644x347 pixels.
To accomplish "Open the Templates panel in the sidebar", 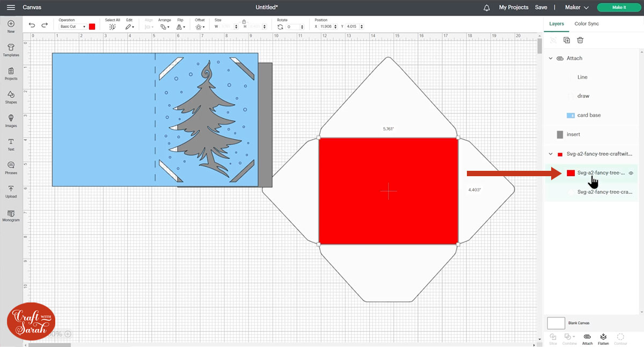I will tap(11, 49).
